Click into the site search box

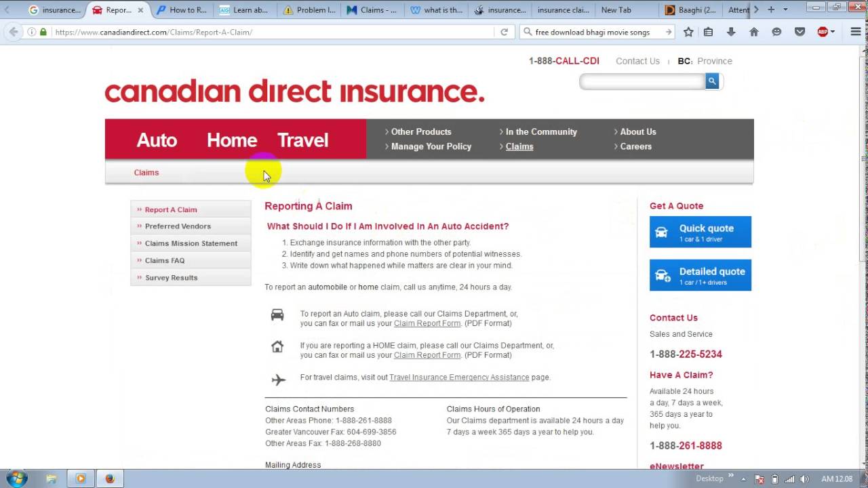click(x=642, y=82)
